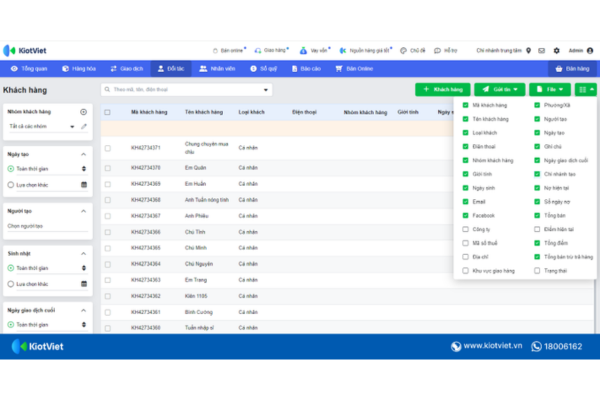Screen dimensions: 600x400
Task: Open the Bán online shortcut icon
Action: pyautogui.click(x=215, y=51)
